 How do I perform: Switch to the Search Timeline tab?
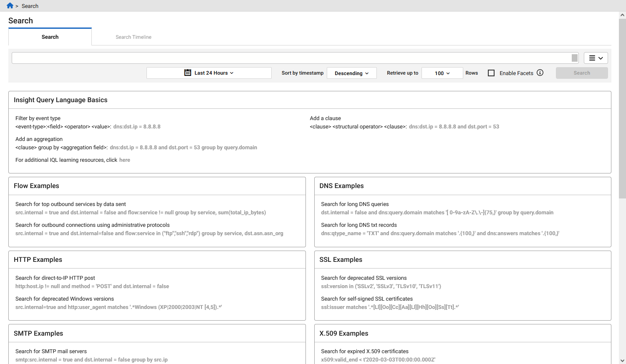pos(133,37)
